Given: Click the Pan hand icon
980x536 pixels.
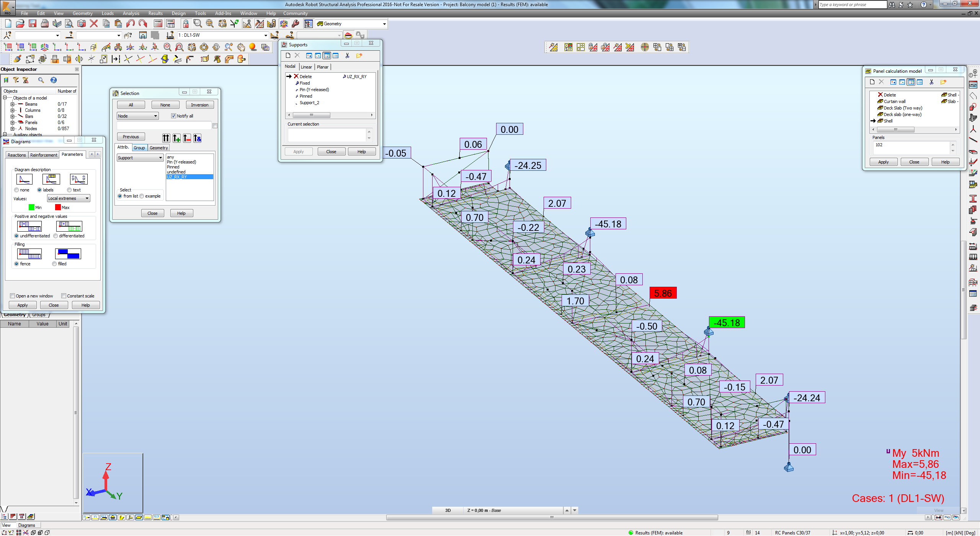Looking at the screenshot, I should [241, 47].
